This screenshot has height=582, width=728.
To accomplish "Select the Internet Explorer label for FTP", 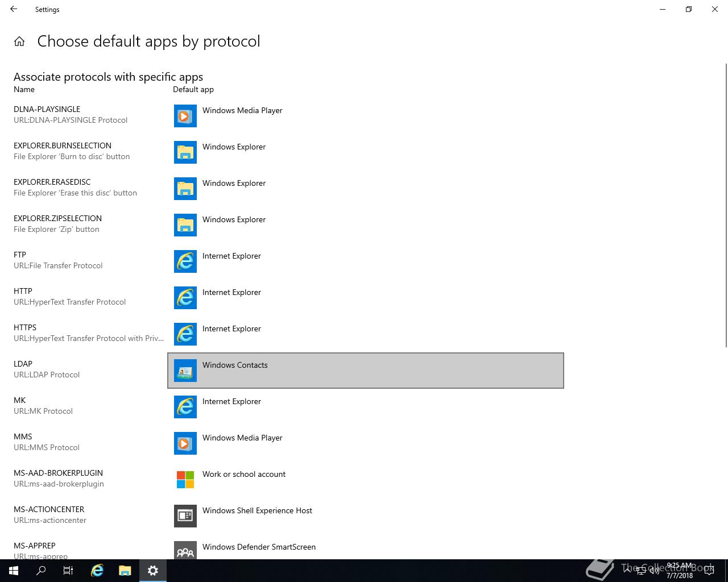I will point(231,256).
